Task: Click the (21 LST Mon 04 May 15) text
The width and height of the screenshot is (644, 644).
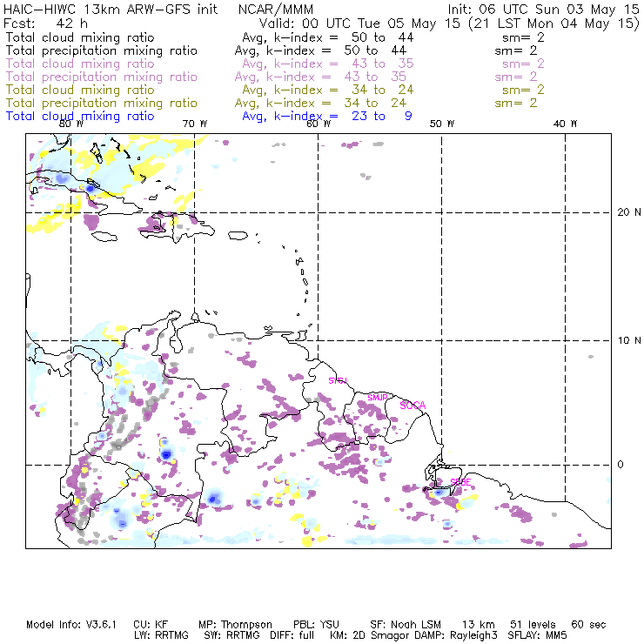Action: coord(554,23)
